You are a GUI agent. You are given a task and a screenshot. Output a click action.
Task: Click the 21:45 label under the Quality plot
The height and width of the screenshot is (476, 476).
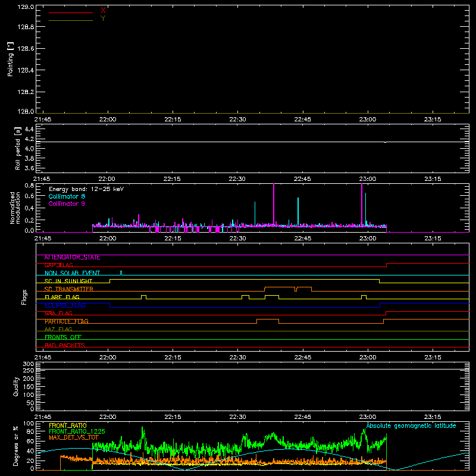[x=43, y=417]
